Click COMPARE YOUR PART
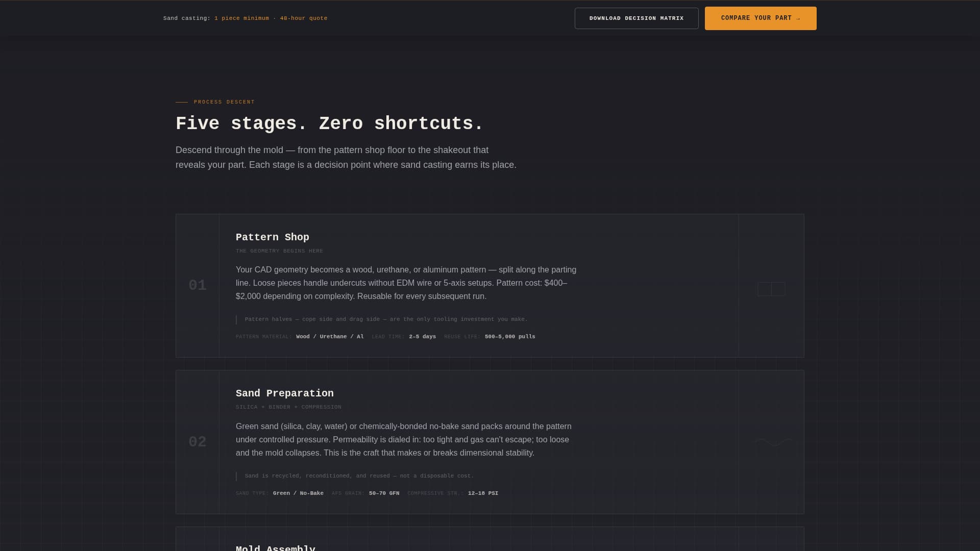 pyautogui.click(x=760, y=18)
